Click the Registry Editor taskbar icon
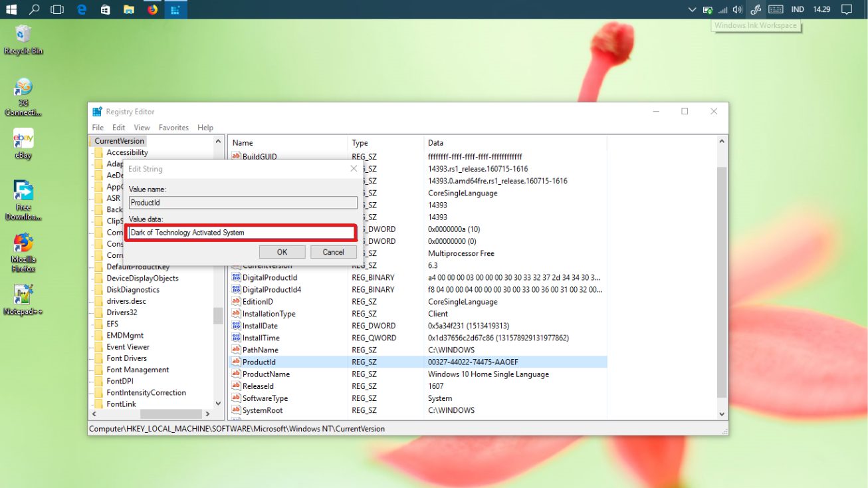The height and width of the screenshot is (488, 868). click(x=175, y=9)
